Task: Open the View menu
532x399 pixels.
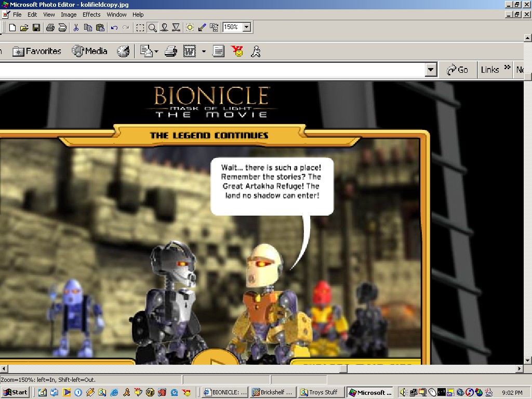Action: 49,15
